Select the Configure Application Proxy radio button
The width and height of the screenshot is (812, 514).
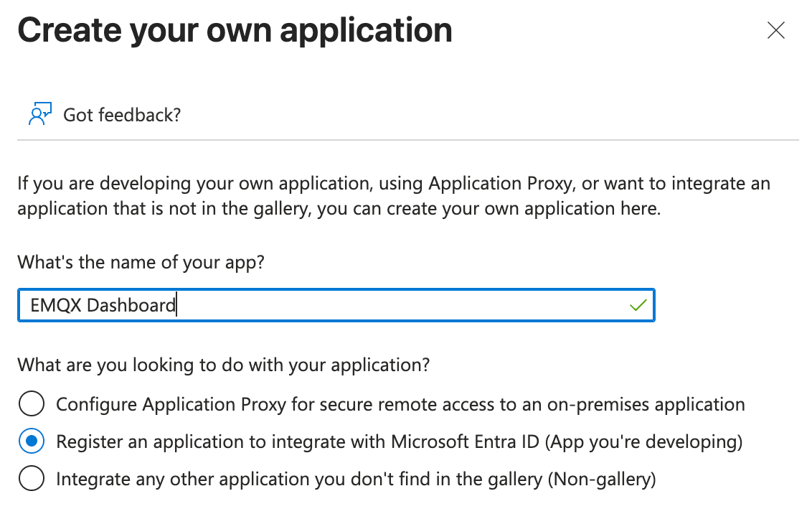tap(32, 404)
